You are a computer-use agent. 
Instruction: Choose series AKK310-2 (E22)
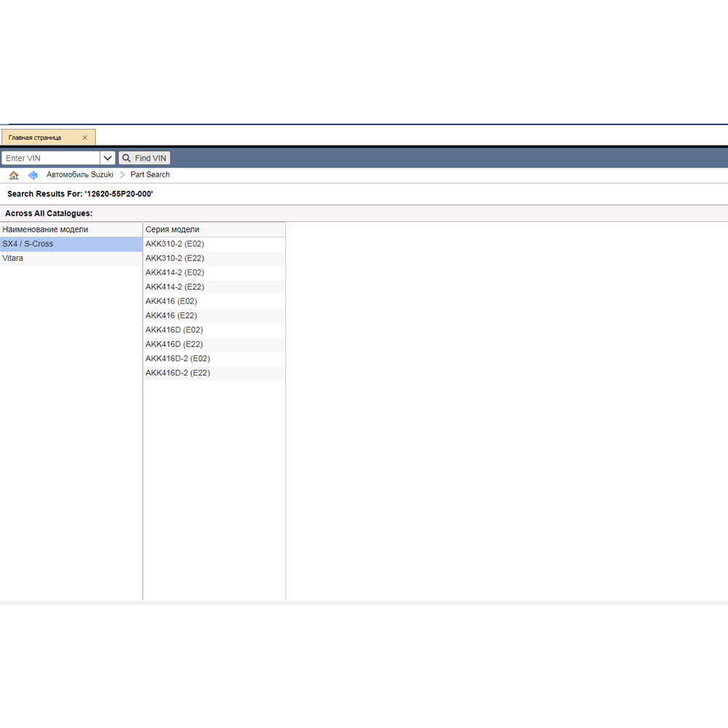click(175, 258)
